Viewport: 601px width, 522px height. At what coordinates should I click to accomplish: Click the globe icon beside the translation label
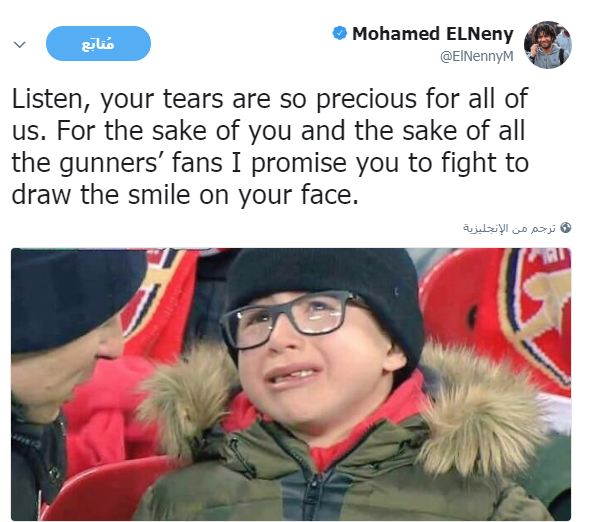[565, 228]
